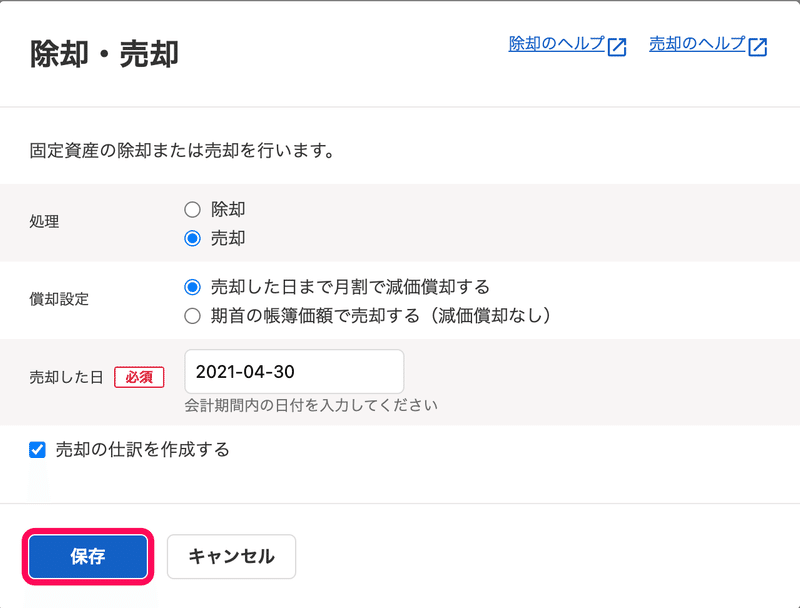Open the 除却のヘルプ link

(557, 44)
